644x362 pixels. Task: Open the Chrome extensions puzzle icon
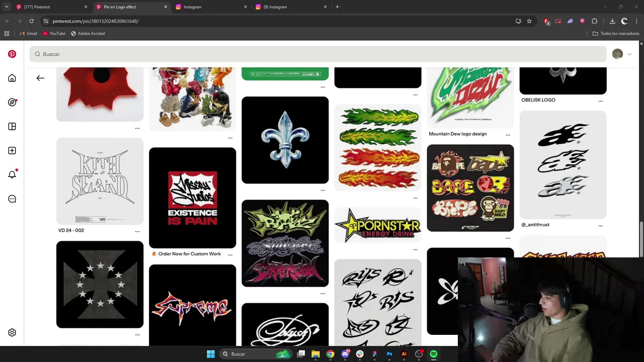click(x=595, y=21)
